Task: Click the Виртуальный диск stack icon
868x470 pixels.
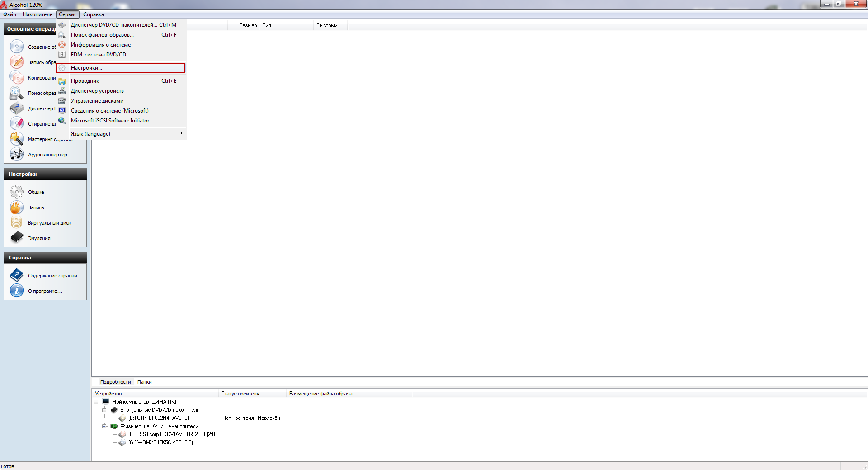Action: click(x=17, y=222)
